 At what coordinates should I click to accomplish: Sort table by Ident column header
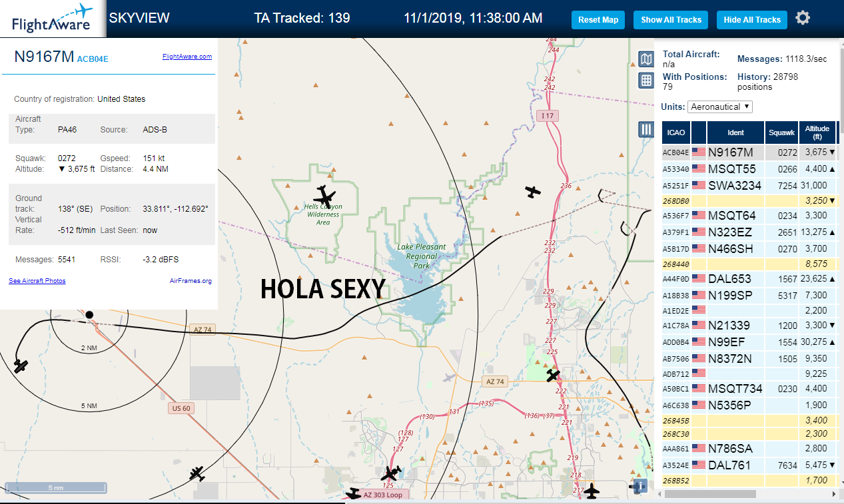(735, 132)
